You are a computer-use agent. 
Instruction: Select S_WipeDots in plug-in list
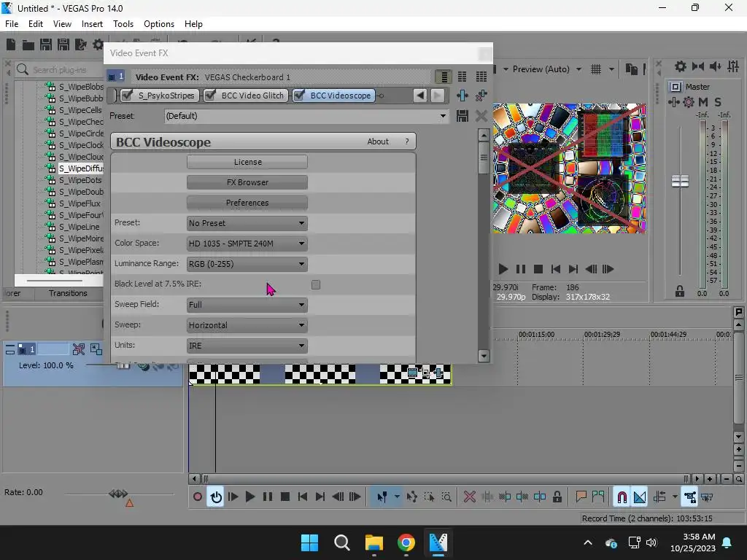(80, 180)
